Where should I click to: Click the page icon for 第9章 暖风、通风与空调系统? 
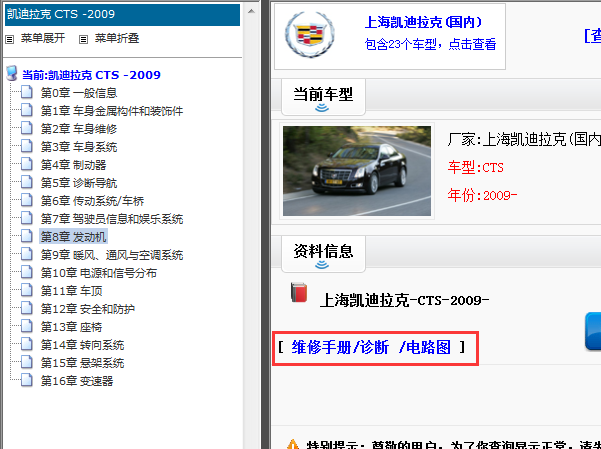(27, 255)
